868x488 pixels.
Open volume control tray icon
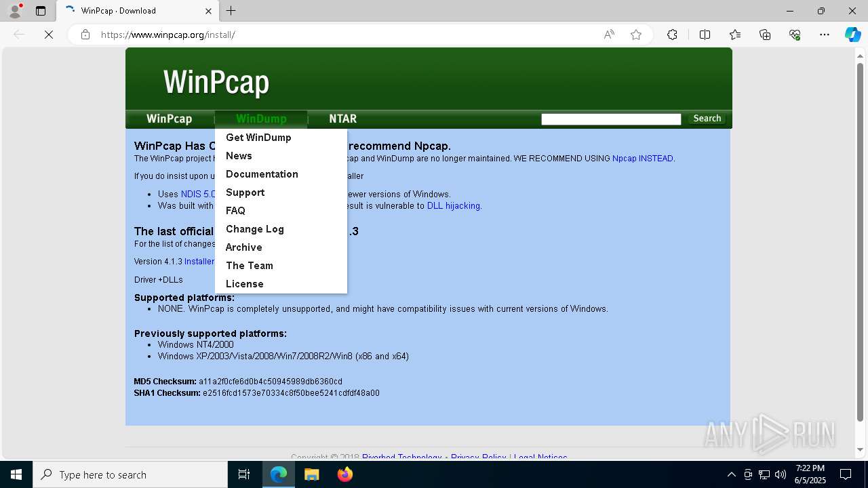pyautogui.click(x=781, y=474)
